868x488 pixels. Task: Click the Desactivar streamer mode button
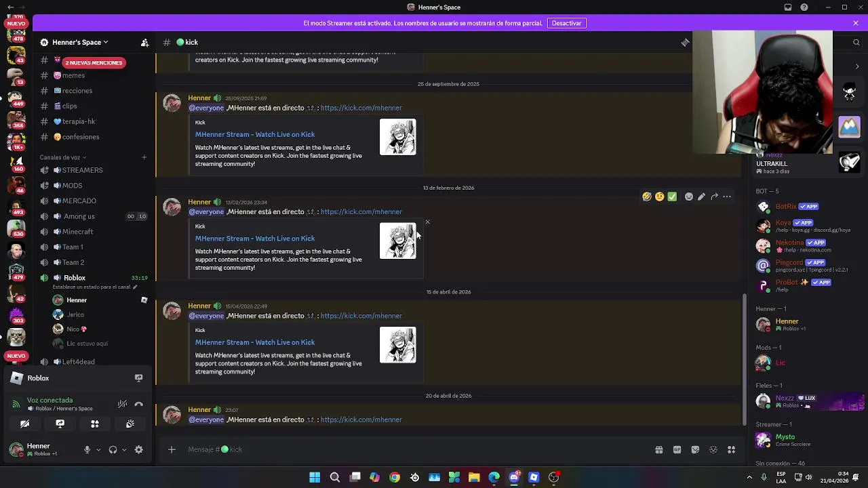point(566,23)
